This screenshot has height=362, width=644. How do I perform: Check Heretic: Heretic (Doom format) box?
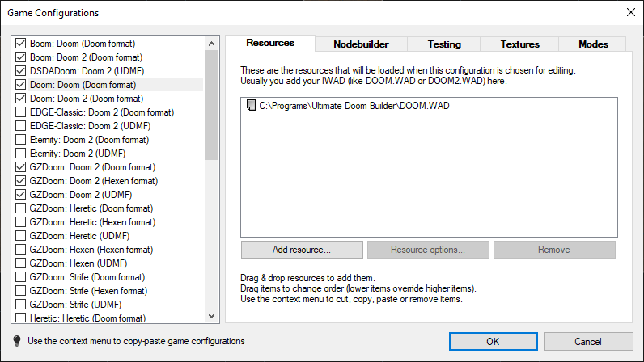click(20, 318)
